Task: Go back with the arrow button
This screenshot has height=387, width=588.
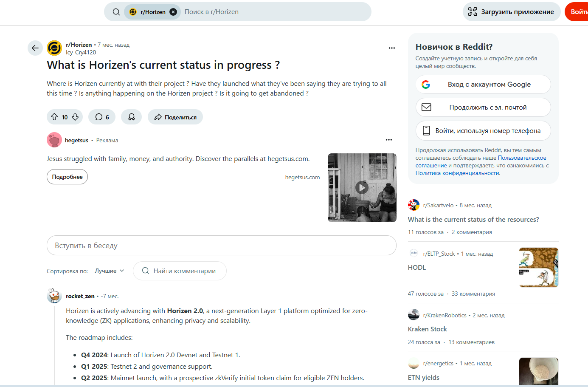Action: 35,48
